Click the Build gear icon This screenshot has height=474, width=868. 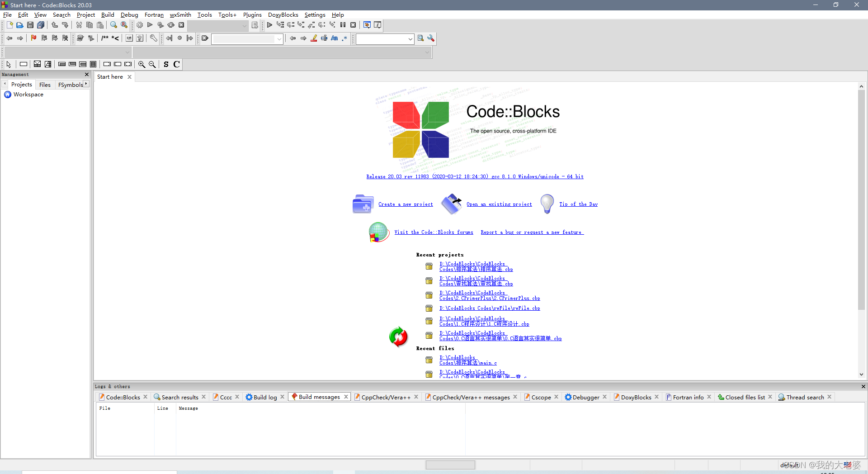(x=140, y=25)
